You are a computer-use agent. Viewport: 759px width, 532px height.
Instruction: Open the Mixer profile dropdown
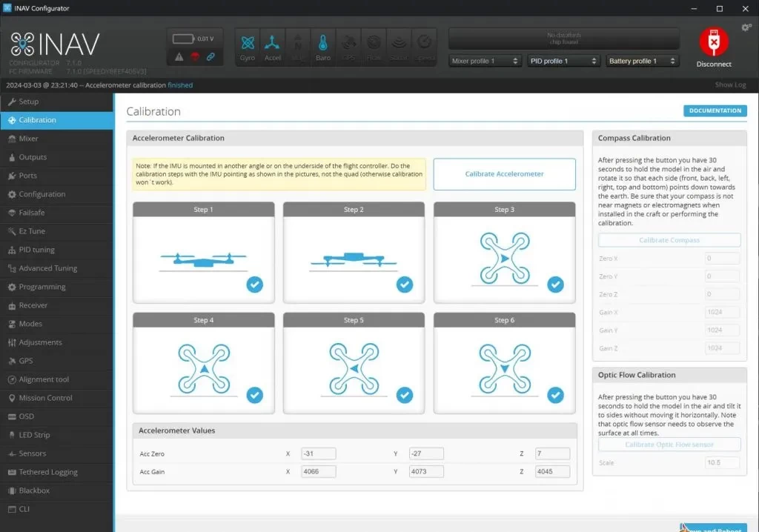[485, 61]
